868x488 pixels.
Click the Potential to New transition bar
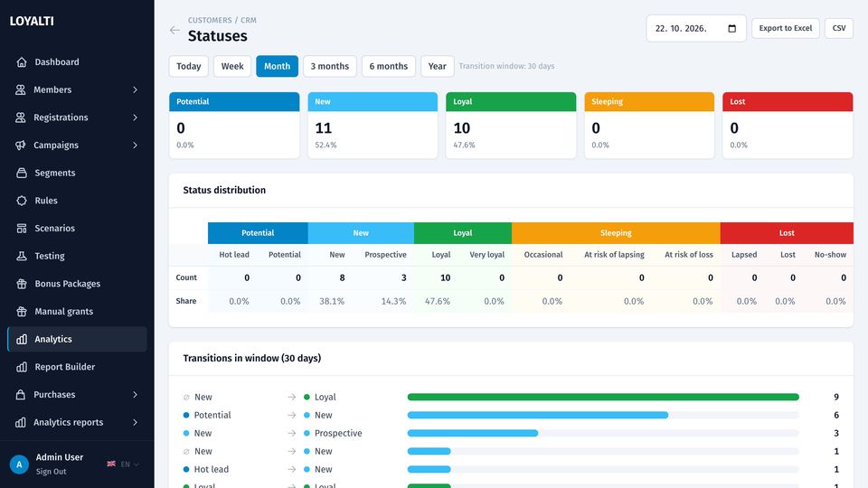538,415
